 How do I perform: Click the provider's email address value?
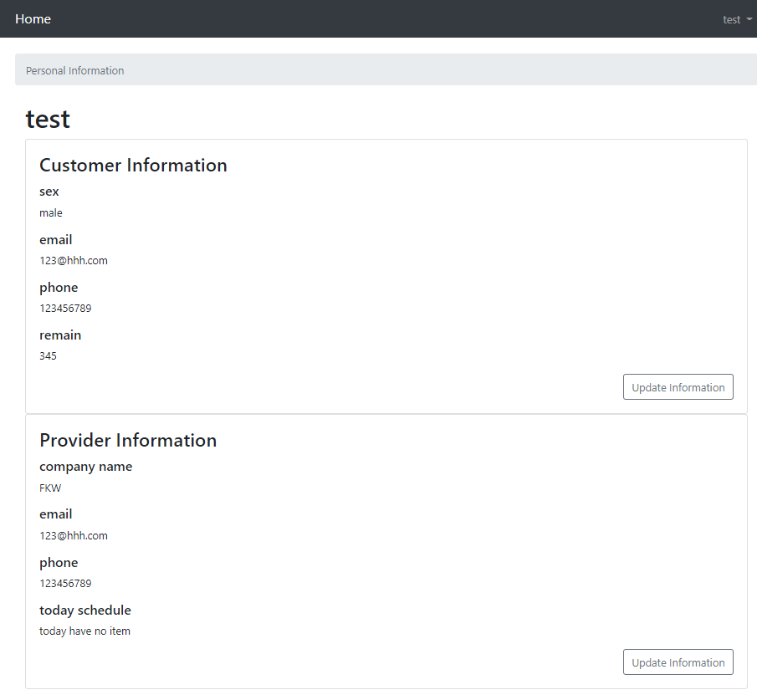point(74,536)
